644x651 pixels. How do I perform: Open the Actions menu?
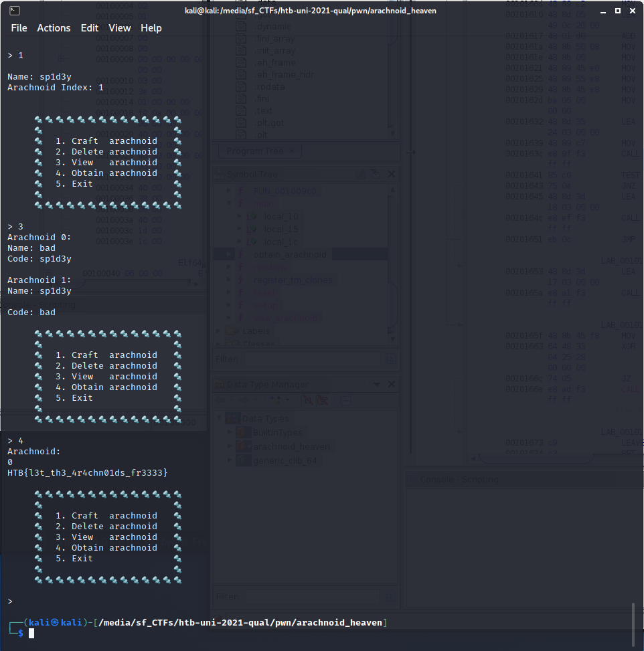tap(54, 28)
